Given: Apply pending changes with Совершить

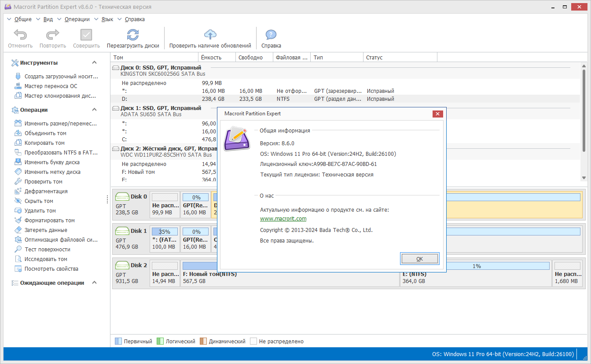Looking at the screenshot, I should (x=86, y=35).
